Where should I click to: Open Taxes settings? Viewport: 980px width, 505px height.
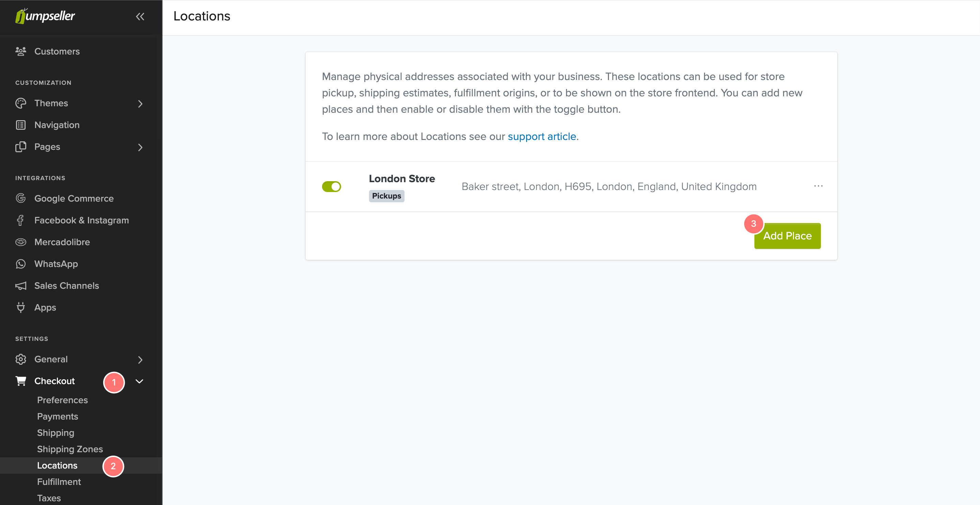coord(49,498)
